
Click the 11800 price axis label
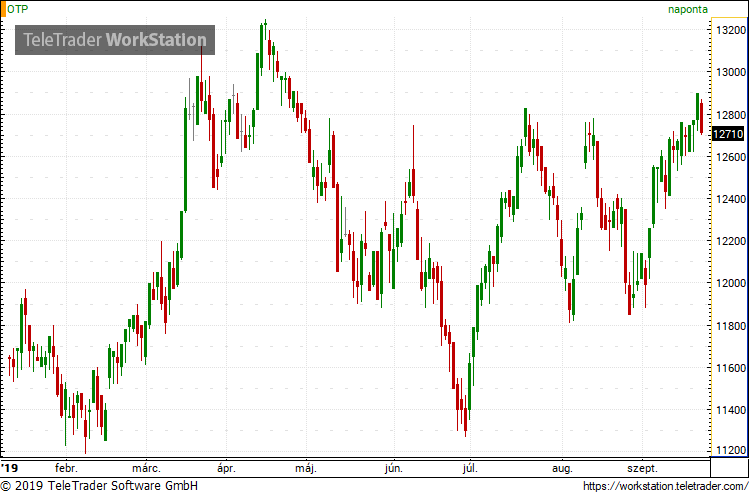731,326
